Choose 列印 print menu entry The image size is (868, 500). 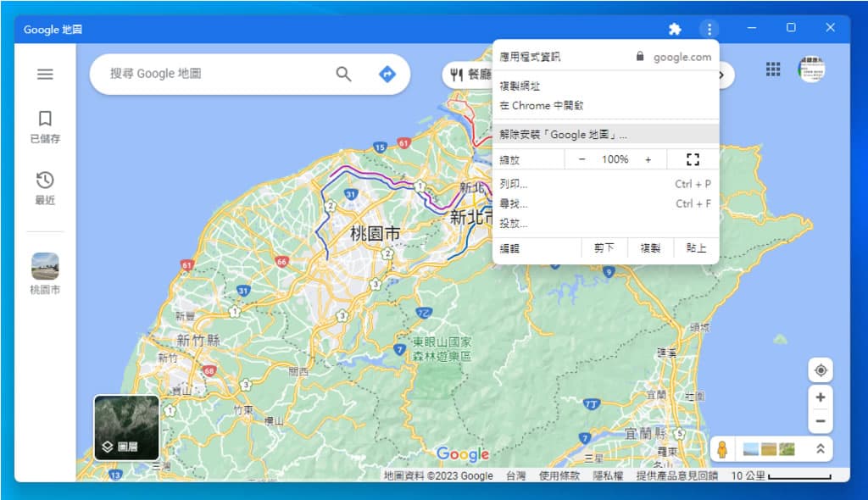tap(605, 184)
